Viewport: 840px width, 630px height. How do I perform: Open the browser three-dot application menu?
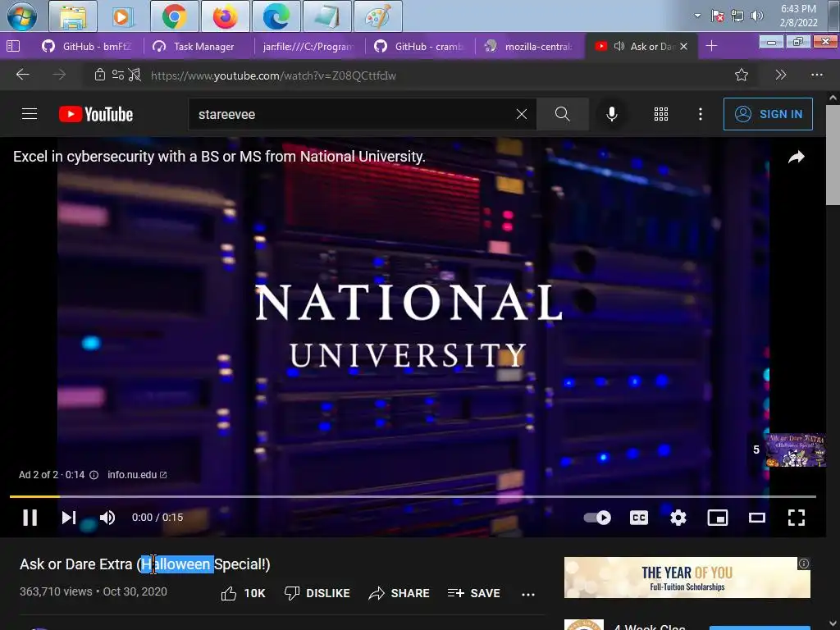816,75
